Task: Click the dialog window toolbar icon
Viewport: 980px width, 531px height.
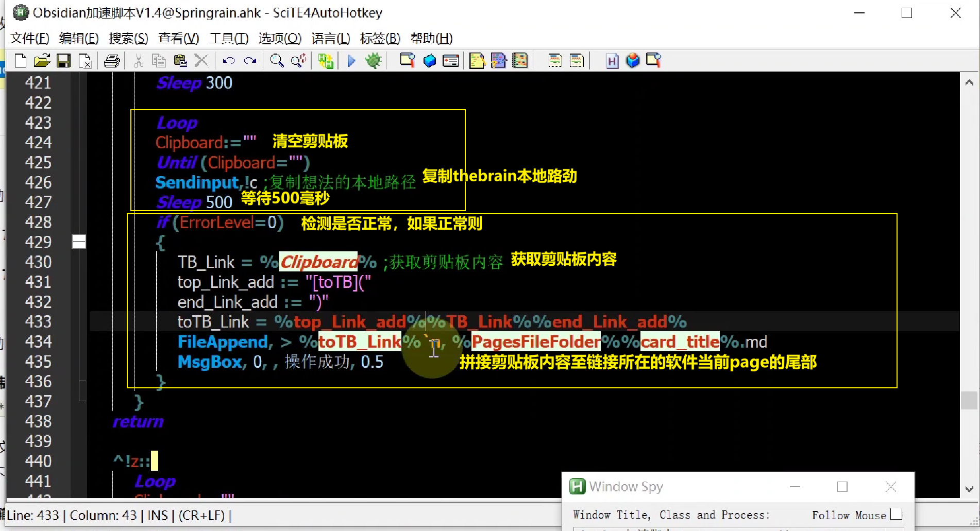Action: click(x=451, y=61)
